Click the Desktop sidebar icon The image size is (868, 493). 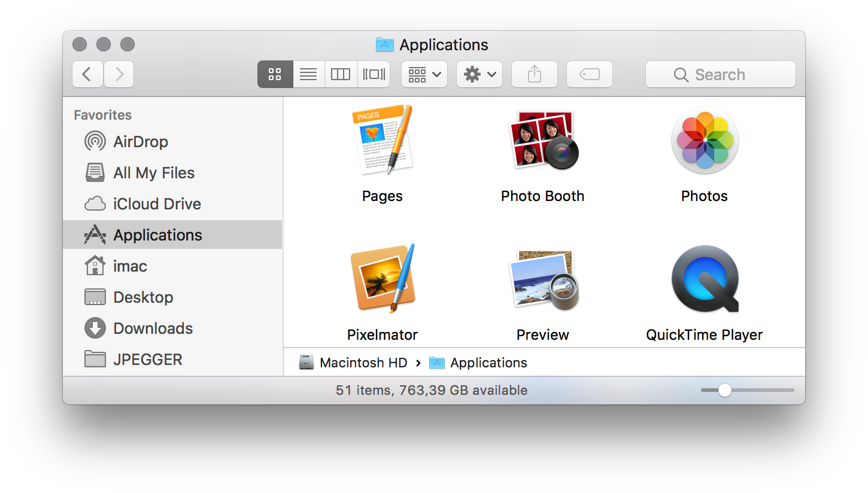click(x=95, y=297)
